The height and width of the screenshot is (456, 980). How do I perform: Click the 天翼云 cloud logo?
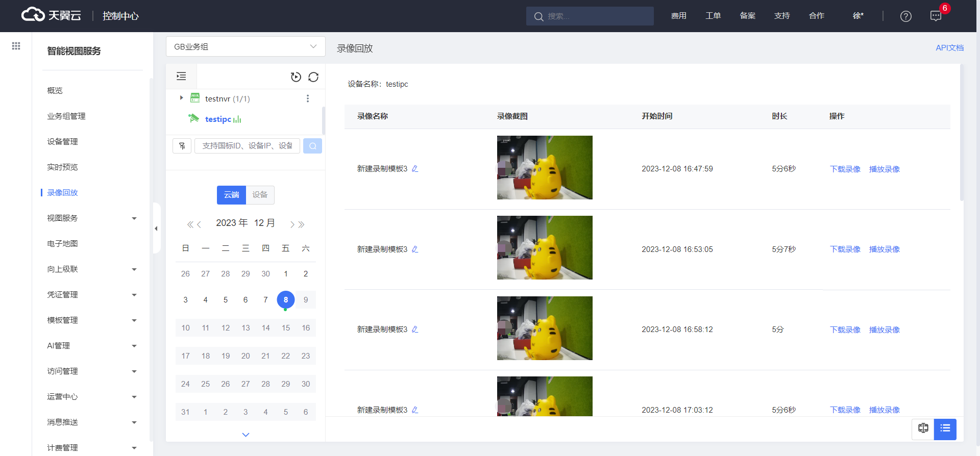point(51,15)
